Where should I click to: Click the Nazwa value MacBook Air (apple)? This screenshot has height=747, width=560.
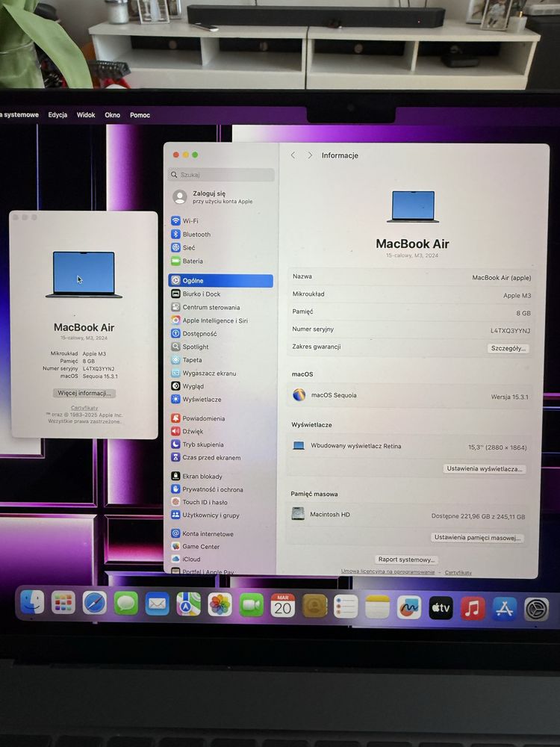(502, 278)
